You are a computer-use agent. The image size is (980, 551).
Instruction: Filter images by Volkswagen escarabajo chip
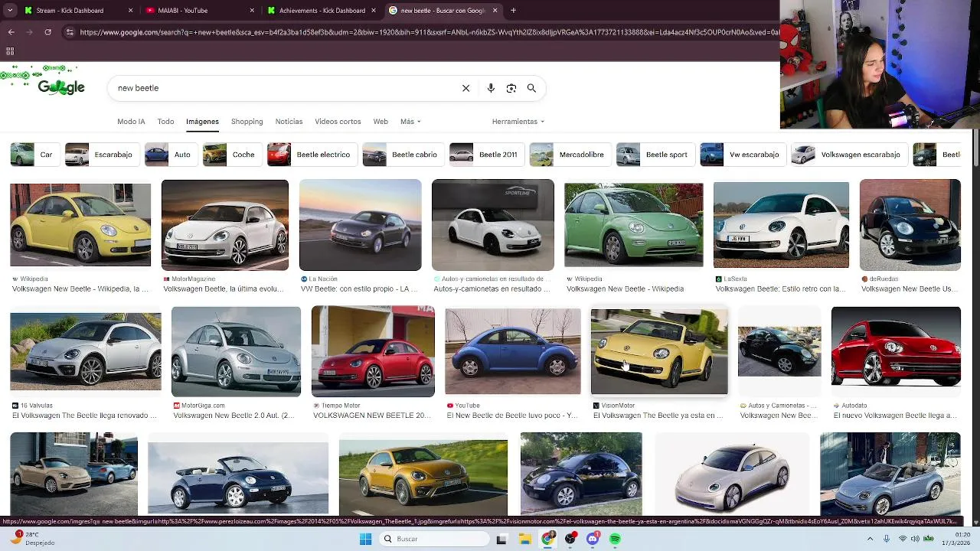pyautogui.click(x=848, y=155)
